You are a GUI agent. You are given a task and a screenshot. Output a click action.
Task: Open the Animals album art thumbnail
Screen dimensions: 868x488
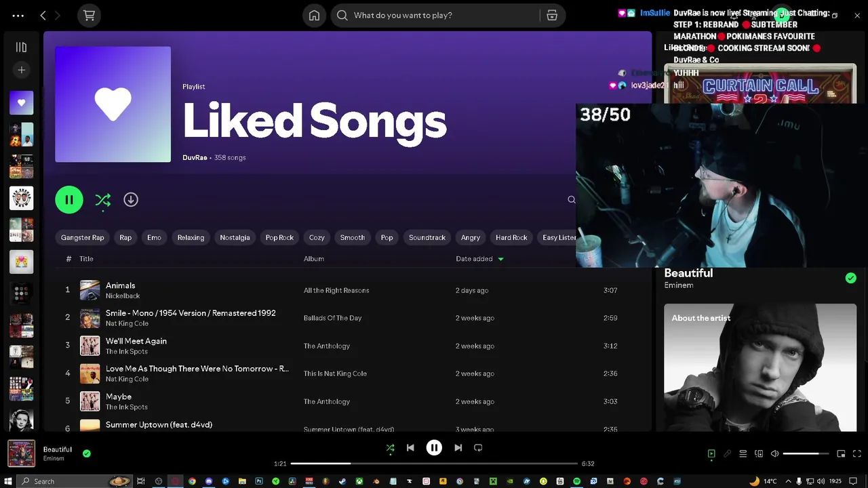90,291
